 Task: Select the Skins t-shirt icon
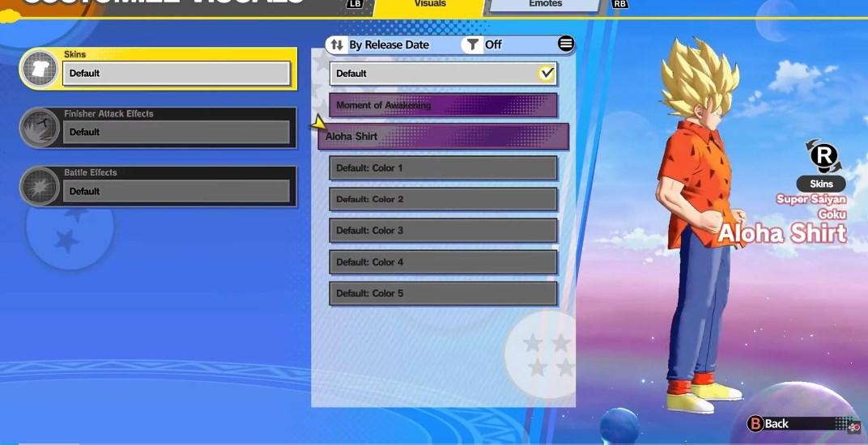pyautogui.click(x=40, y=70)
